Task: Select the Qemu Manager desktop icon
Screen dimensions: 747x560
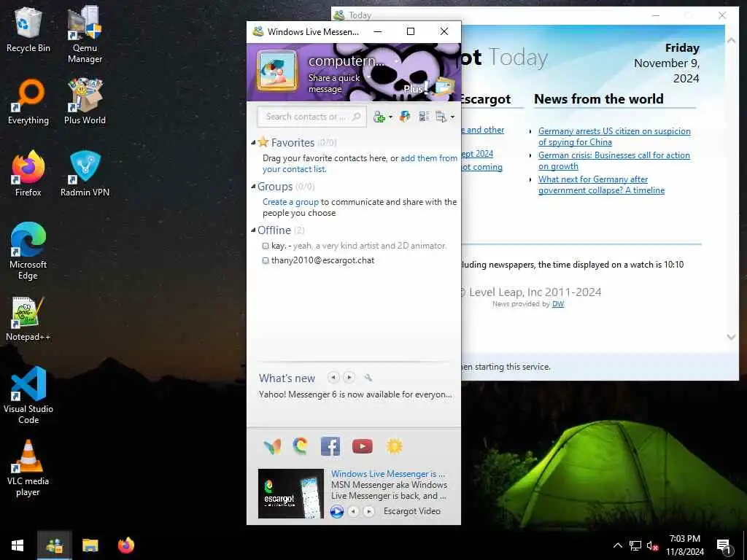Action: [85, 34]
